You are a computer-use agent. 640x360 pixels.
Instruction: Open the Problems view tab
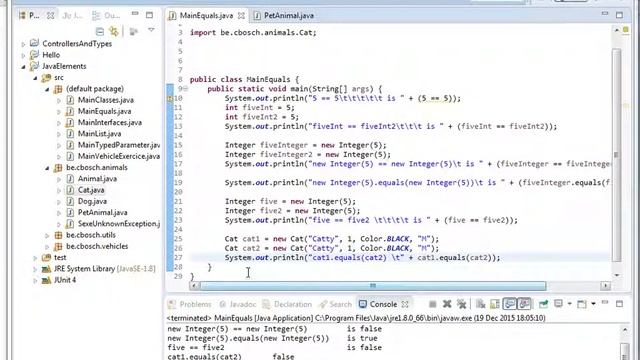[190, 304]
